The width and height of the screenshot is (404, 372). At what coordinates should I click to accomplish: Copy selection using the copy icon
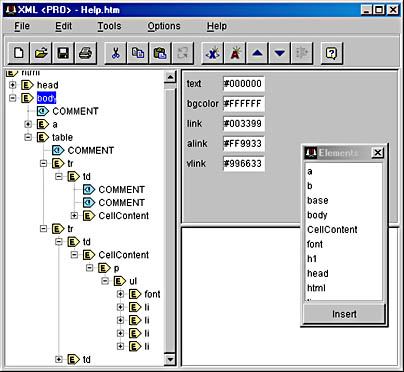point(138,53)
